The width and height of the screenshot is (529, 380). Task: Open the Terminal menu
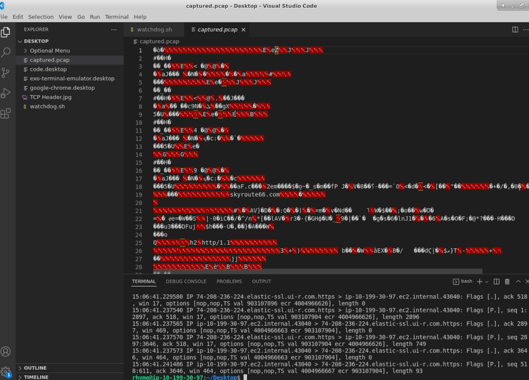click(x=117, y=17)
